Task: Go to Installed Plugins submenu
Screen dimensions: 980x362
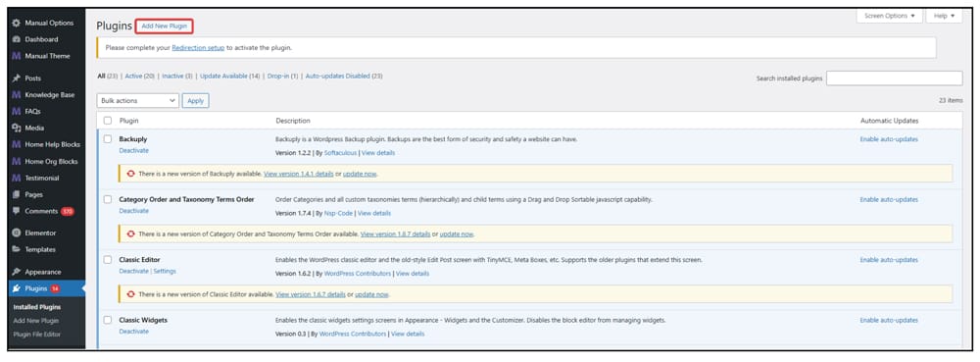Action: tap(37, 307)
